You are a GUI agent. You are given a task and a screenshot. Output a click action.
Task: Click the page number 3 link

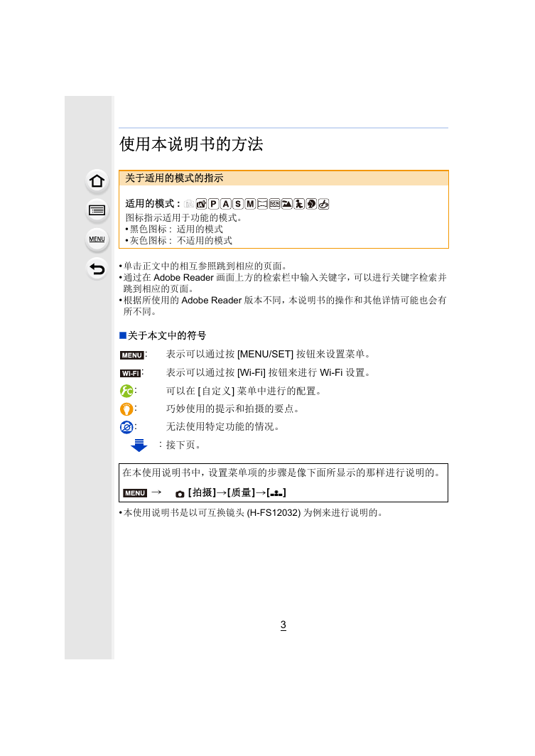(x=283, y=625)
